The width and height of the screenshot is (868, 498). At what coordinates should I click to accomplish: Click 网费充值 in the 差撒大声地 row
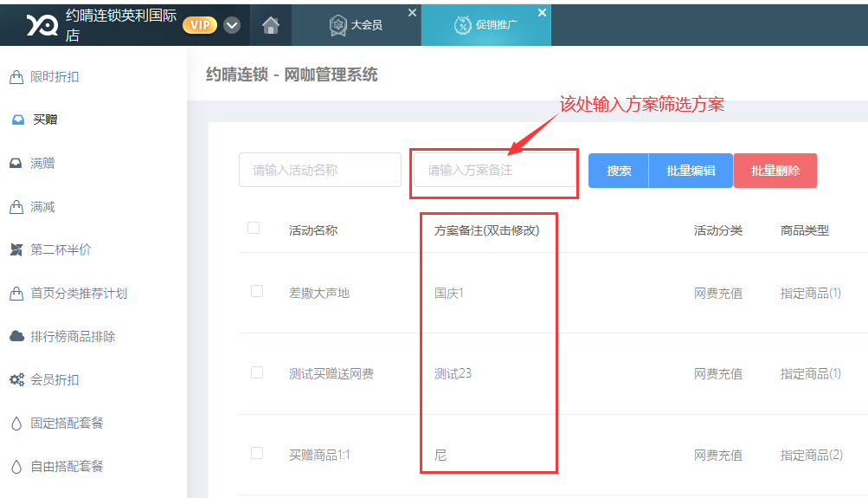pos(718,293)
